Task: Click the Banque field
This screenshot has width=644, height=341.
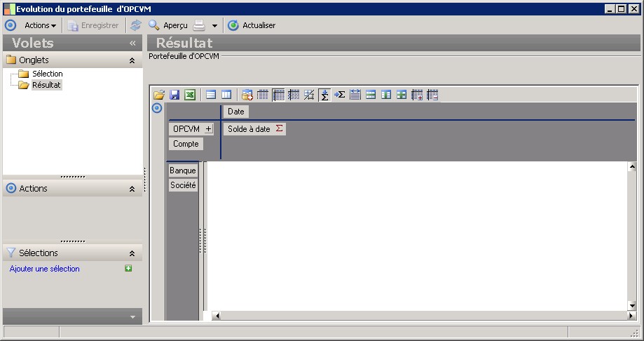Action: pyautogui.click(x=183, y=170)
